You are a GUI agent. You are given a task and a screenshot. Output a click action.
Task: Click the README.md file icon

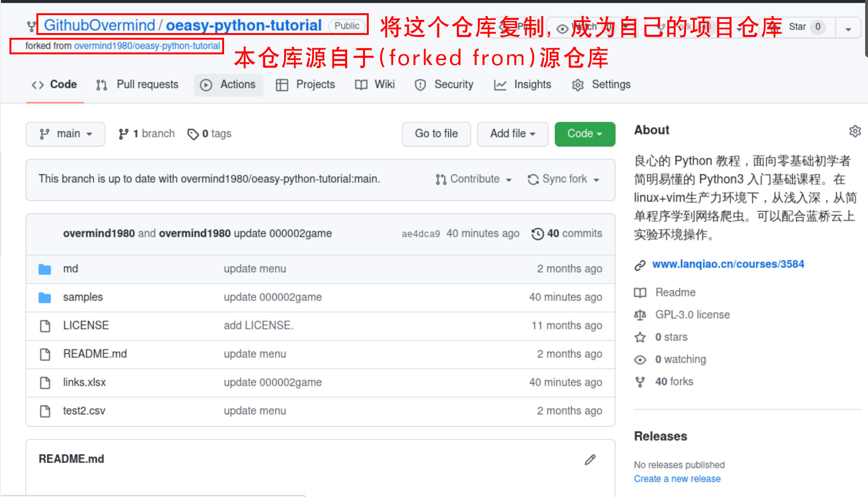click(45, 354)
